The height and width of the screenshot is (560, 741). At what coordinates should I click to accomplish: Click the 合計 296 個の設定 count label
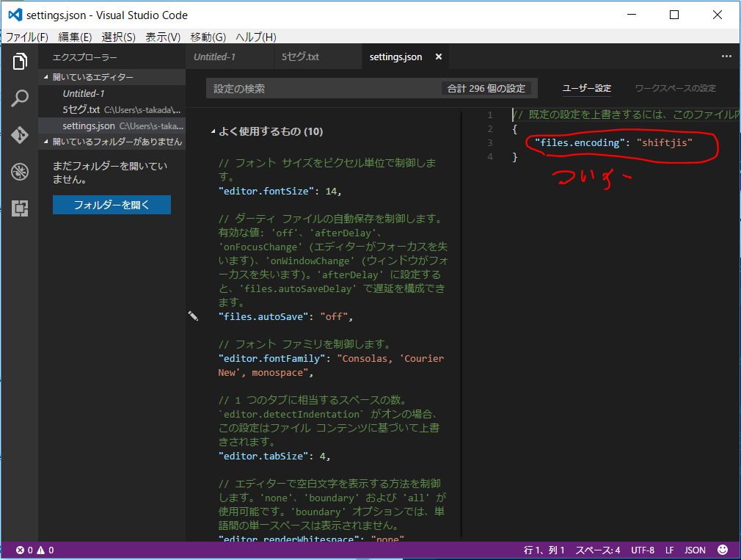486,88
